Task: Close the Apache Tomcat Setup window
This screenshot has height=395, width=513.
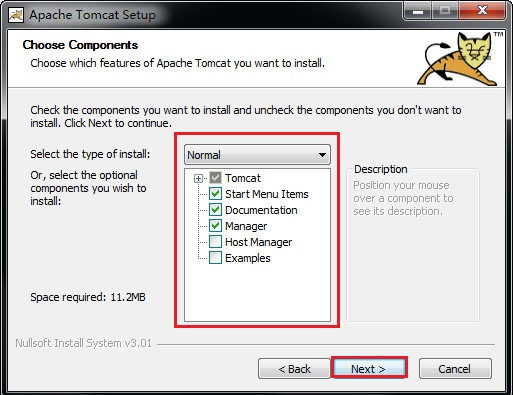Action: coord(482,11)
